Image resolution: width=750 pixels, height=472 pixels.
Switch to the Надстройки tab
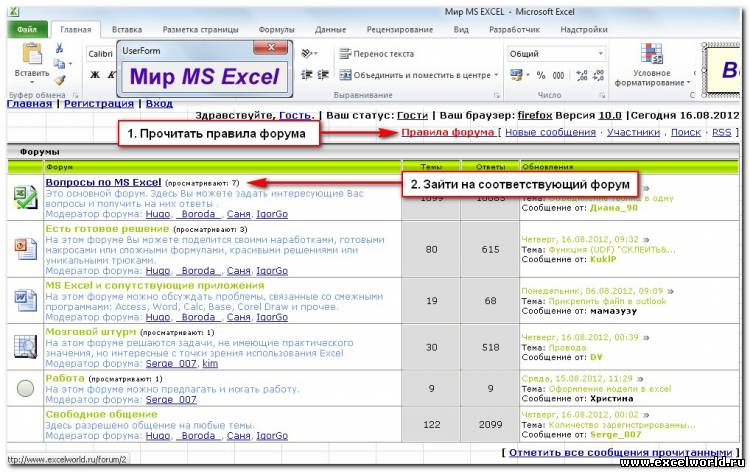click(584, 29)
